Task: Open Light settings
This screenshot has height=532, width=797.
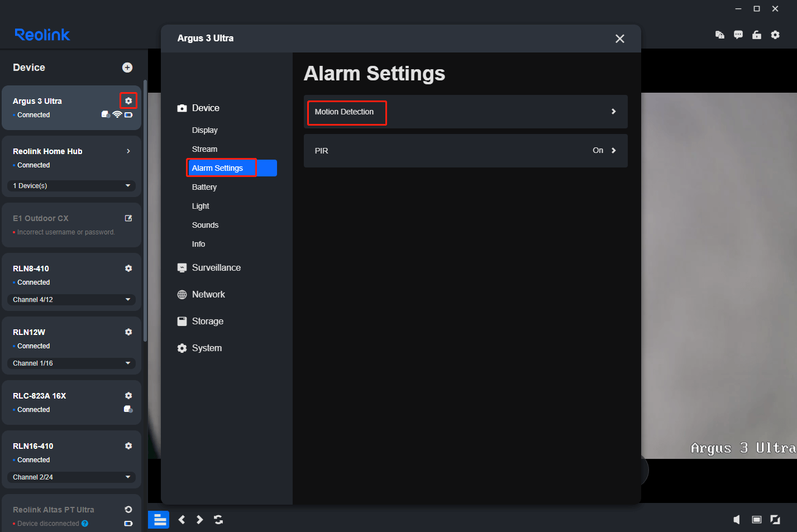Action: pyautogui.click(x=201, y=206)
